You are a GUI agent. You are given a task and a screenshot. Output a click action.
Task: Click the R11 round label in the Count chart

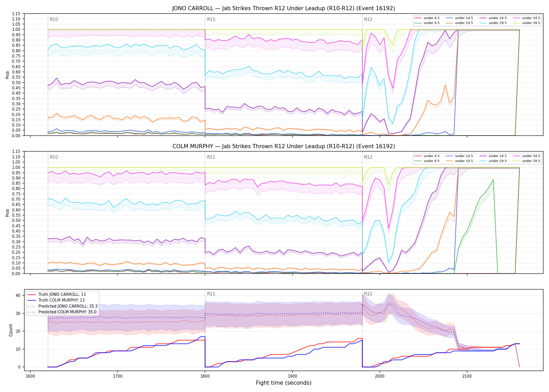pyautogui.click(x=211, y=294)
